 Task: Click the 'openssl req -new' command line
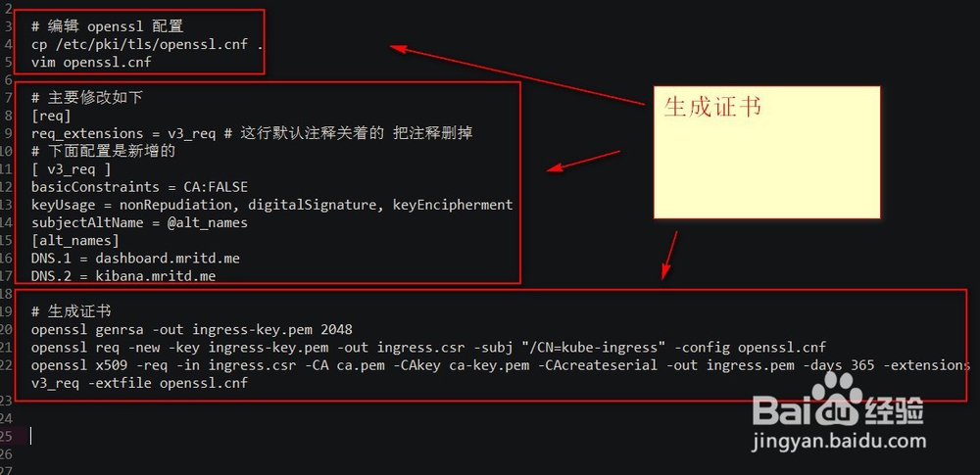click(429, 347)
